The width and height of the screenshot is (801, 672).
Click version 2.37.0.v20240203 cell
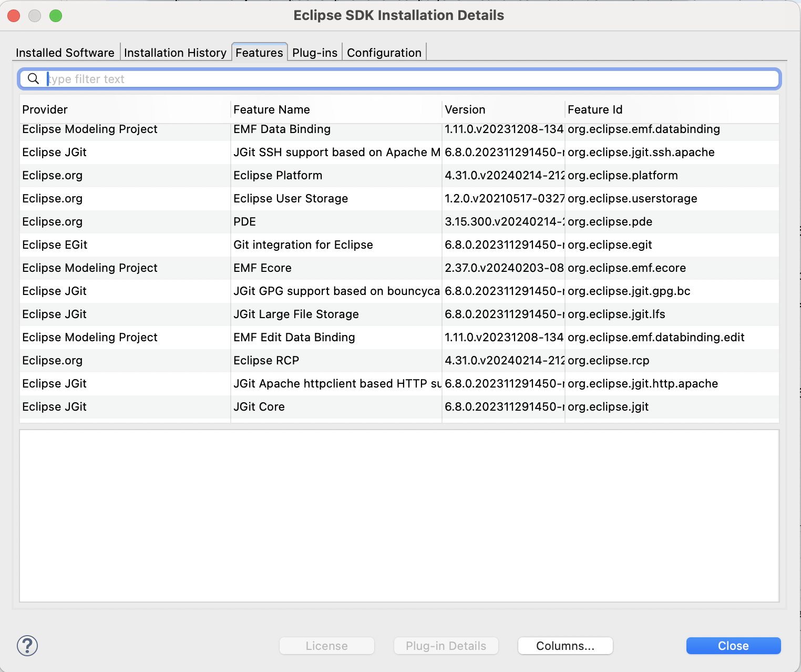point(504,268)
